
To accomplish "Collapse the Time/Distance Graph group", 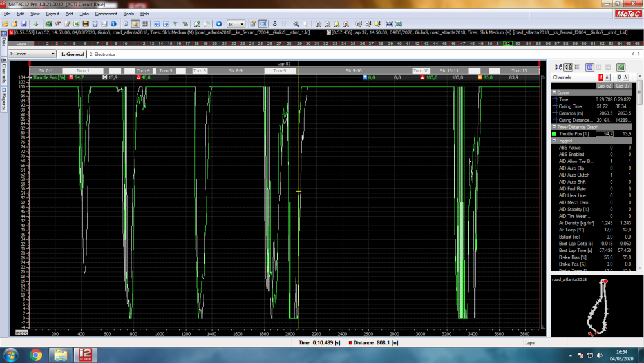I will click(554, 127).
